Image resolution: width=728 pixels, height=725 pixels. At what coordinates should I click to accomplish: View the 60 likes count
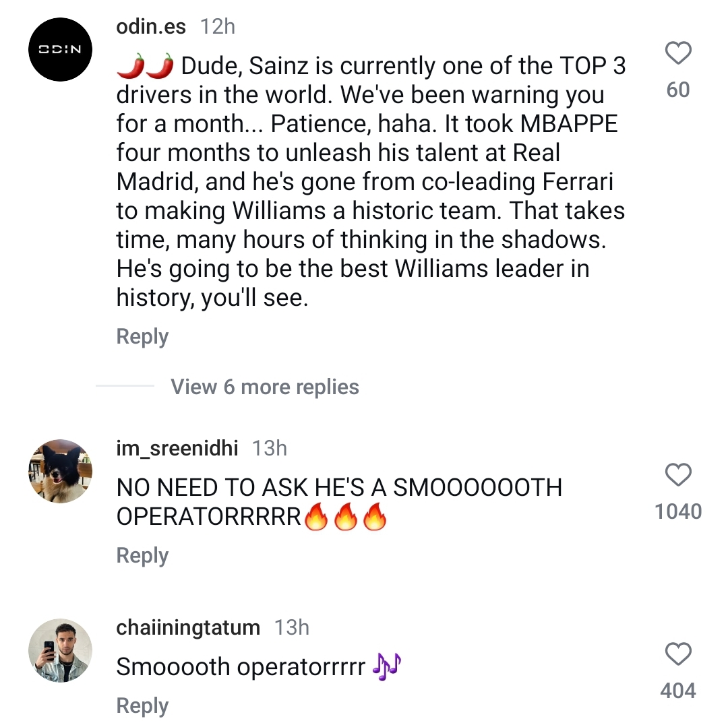pos(678,90)
